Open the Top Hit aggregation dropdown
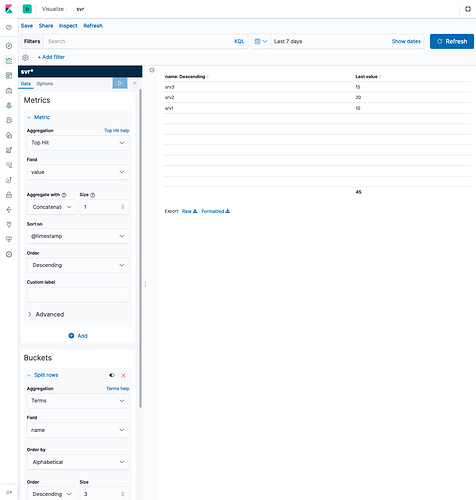This screenshot has height=500, width=476. 78,143
